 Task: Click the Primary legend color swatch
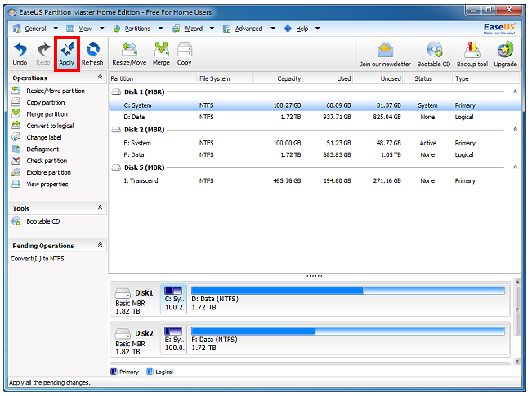[x=114, y=372]
